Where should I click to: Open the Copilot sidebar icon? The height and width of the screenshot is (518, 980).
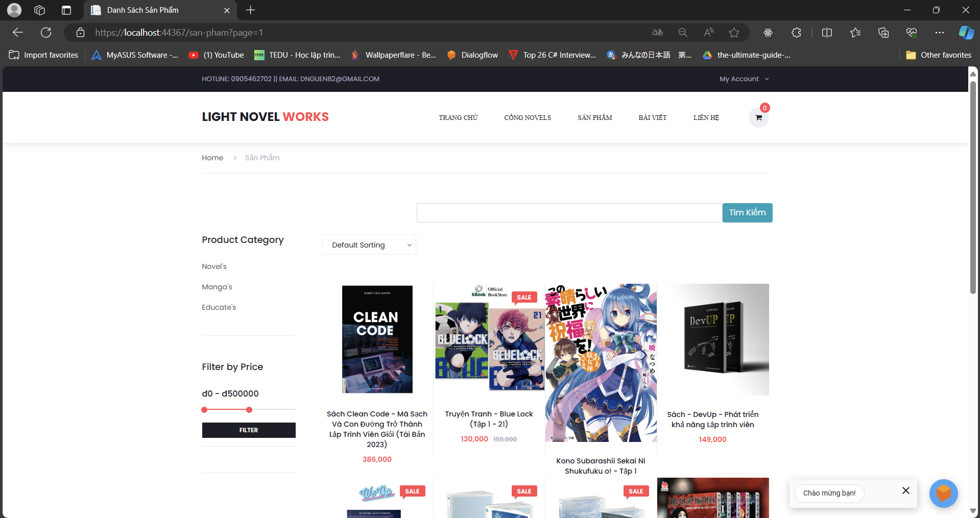(966, 33)
